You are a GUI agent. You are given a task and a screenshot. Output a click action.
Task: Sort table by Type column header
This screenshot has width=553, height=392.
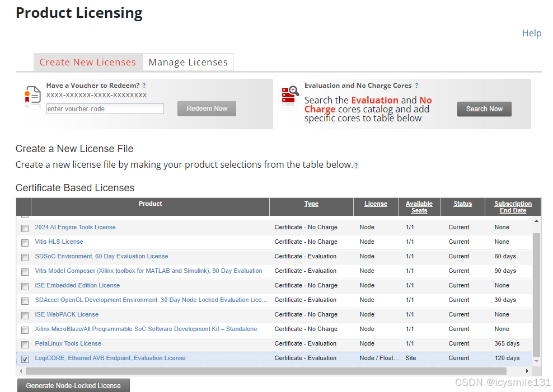[x=311, y=204]
